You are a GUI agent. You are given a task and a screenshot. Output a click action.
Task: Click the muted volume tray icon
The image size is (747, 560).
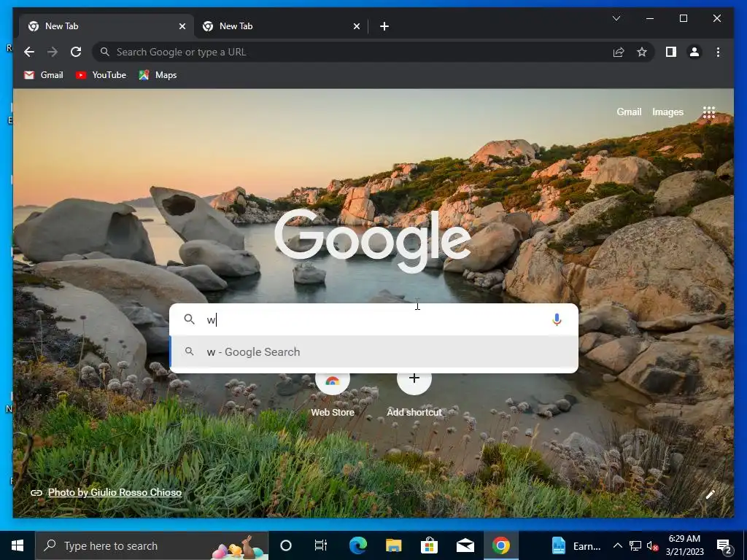[x=652, y=545]
